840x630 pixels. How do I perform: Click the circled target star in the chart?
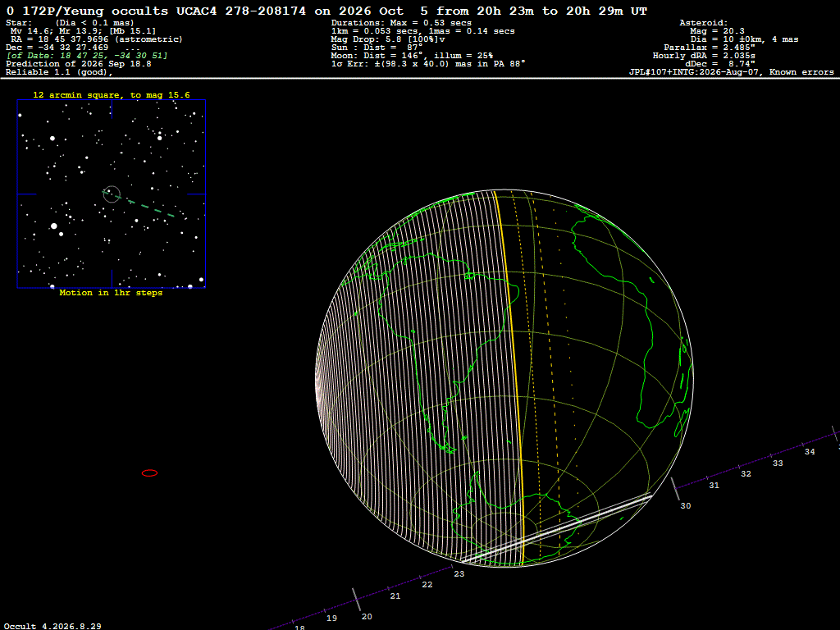112,194
